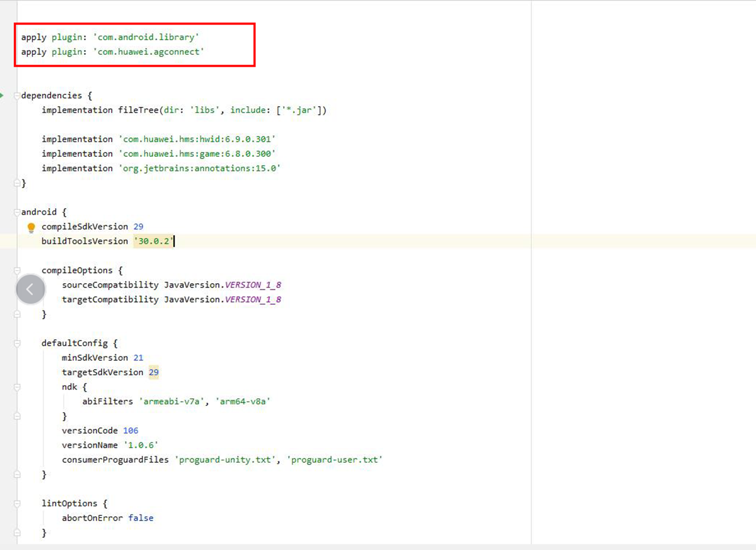Click the consumerProguardFiles keyword

tap(115, 460)
